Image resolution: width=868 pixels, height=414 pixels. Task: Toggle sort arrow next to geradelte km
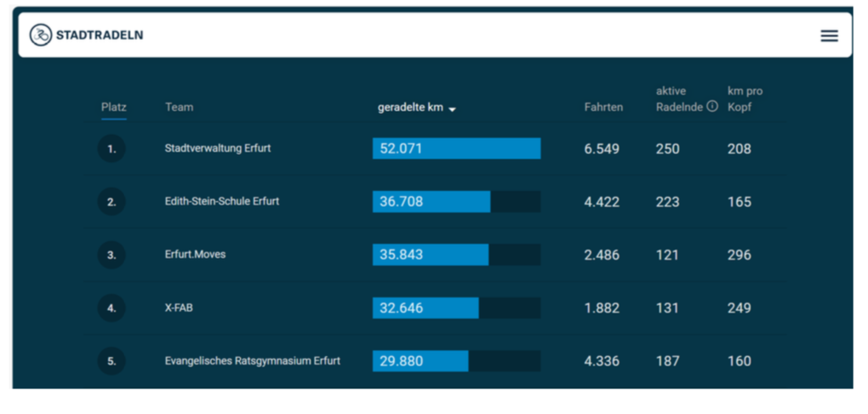[453, 108]
